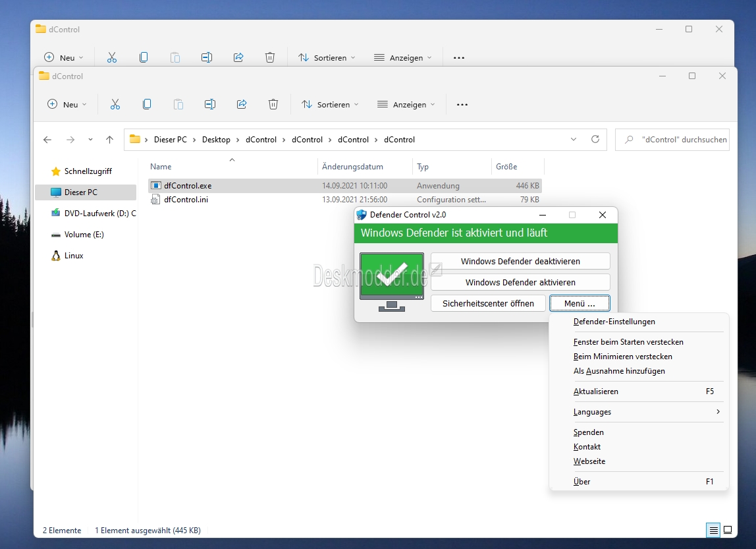Expand the breadcrumb chevron between Dieser PC and Desktop
The width and height of the screenshot is (756, 549).
coord(194,140)
